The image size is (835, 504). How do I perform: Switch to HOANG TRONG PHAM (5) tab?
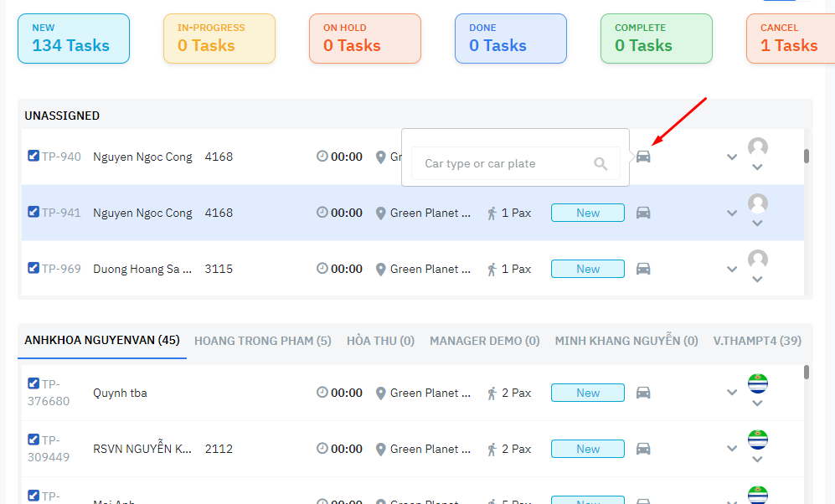pos(262,341)
